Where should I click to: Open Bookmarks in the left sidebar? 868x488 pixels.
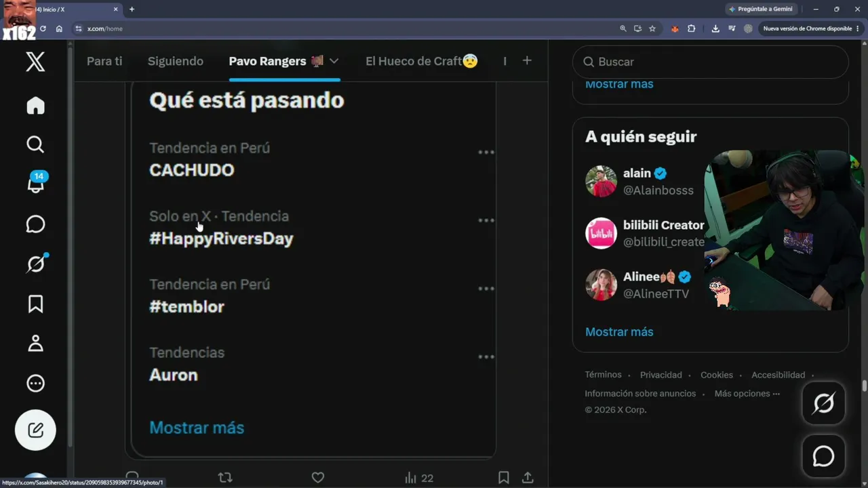[35, 304]
